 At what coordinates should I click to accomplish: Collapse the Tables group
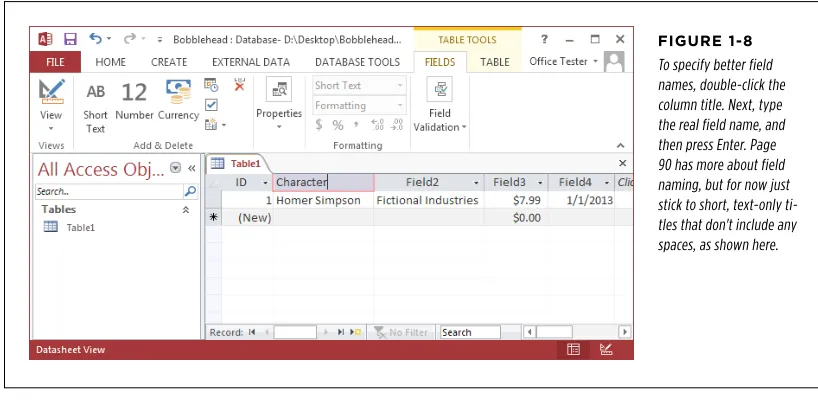point(186,210)
